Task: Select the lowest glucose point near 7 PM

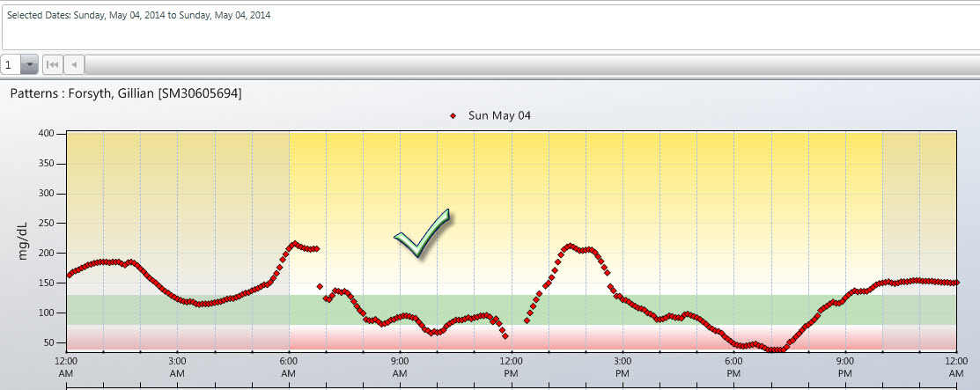Action: tap(775, 350)
